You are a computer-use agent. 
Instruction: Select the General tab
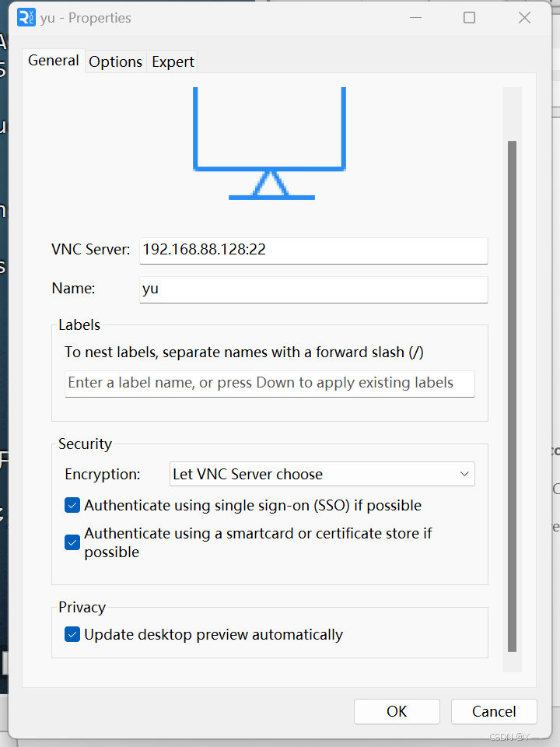pos(53,61)
